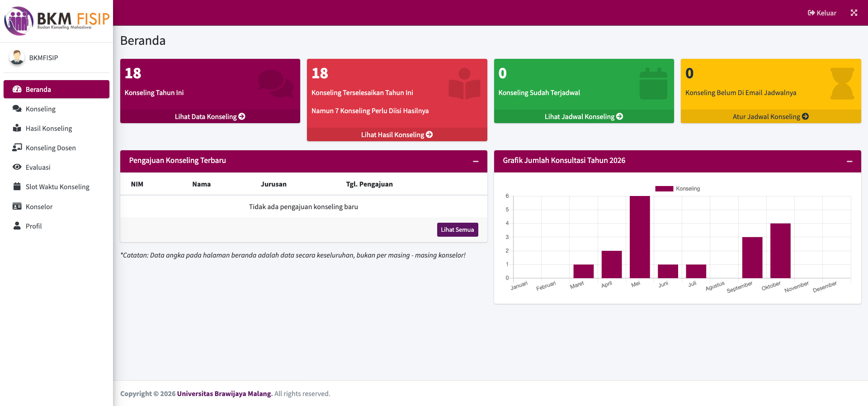Open the Lihat Jadwal Konseling link

584,116
